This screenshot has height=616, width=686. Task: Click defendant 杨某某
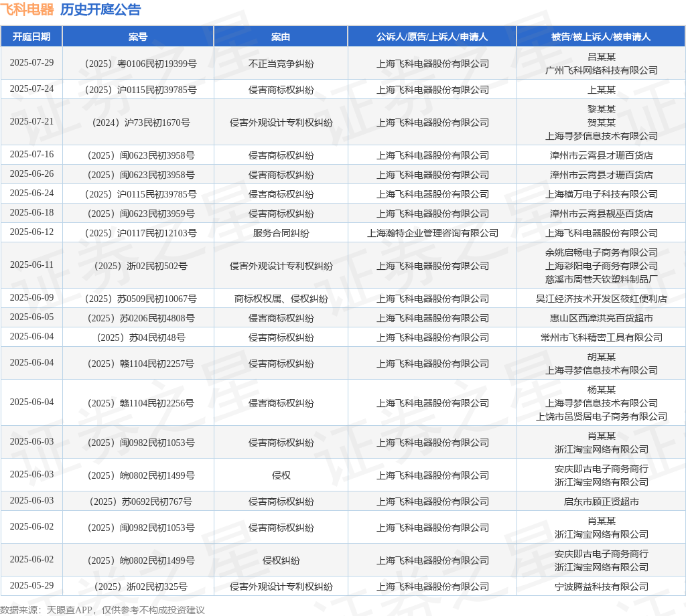601,390
